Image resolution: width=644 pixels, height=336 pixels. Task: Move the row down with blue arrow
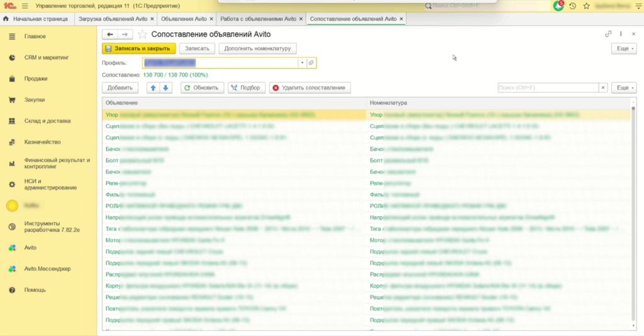pyautogui.click(x=166, y=88)
